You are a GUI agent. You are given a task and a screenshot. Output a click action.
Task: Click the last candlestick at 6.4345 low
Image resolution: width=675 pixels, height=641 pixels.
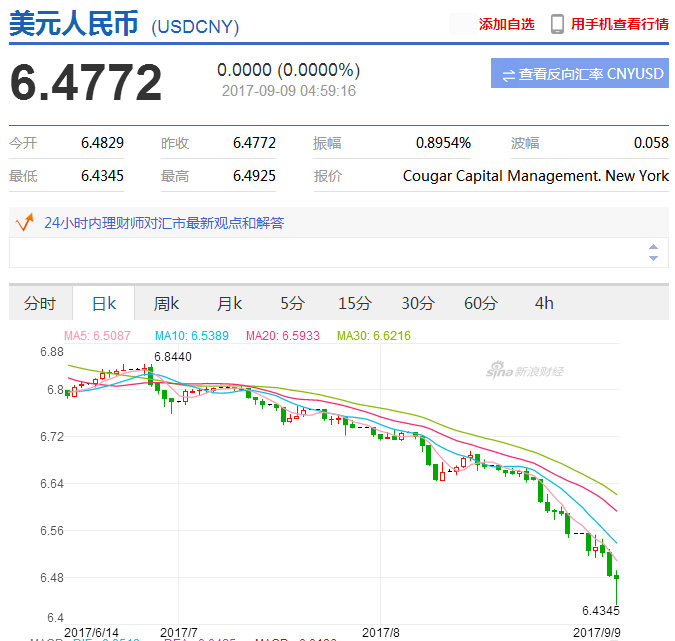(x=616, y=587)
